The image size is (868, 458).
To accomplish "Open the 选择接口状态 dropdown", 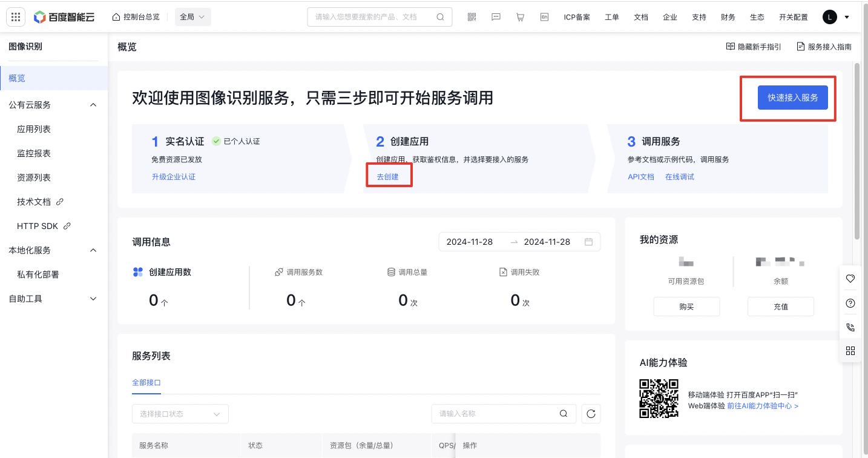I will pyautogui.click(x=180, y=414).
